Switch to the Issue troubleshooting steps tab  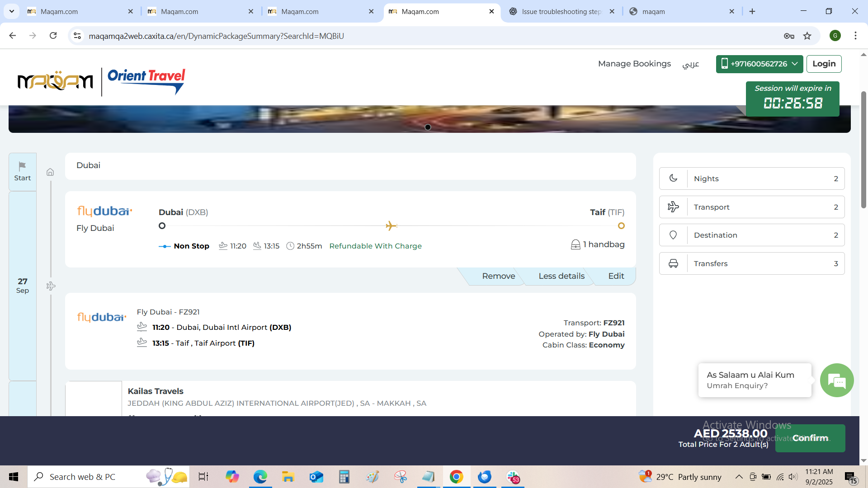coord(561,12)
